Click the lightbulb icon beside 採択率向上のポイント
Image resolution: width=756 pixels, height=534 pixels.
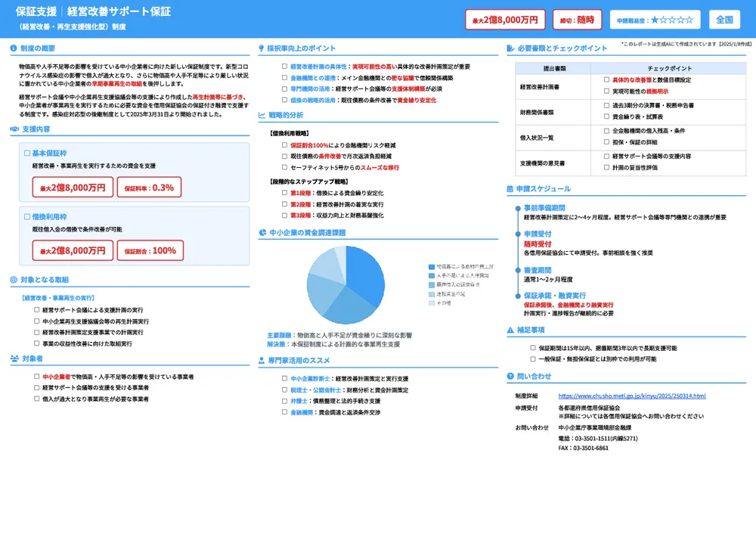pyautogui.click(x=262, y=48)
